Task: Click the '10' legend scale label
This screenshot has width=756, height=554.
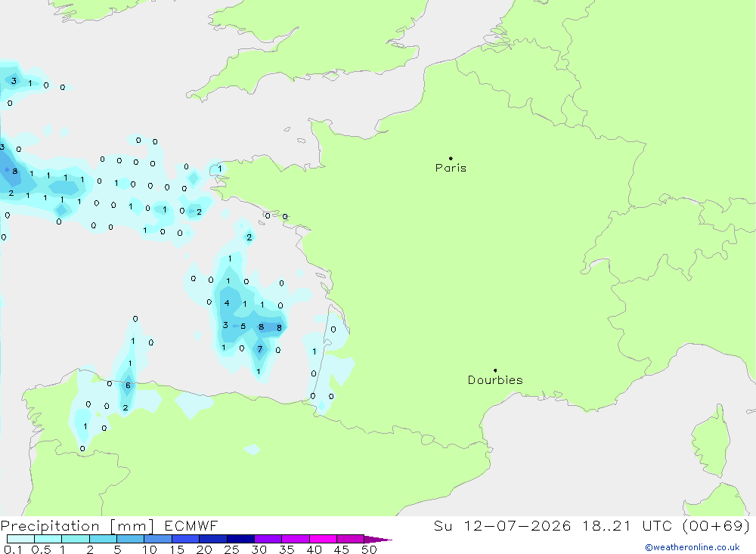Action: click(150, 549)
